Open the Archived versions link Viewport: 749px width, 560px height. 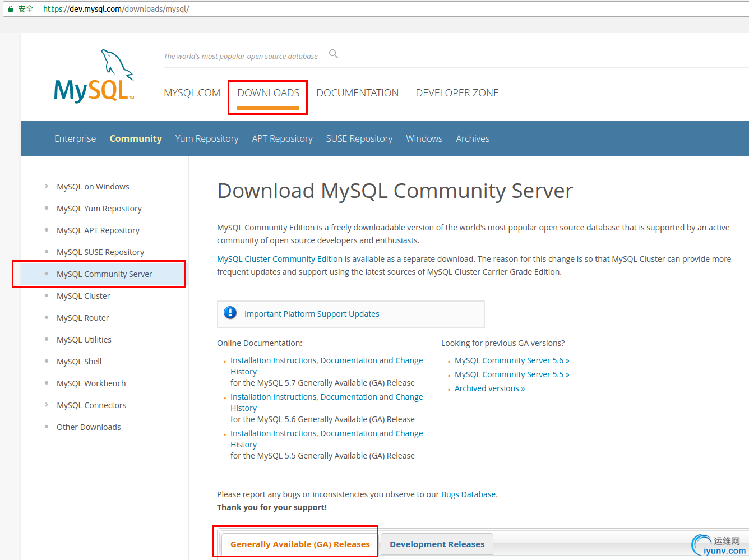pyautogui.click(x=489, y=388)
